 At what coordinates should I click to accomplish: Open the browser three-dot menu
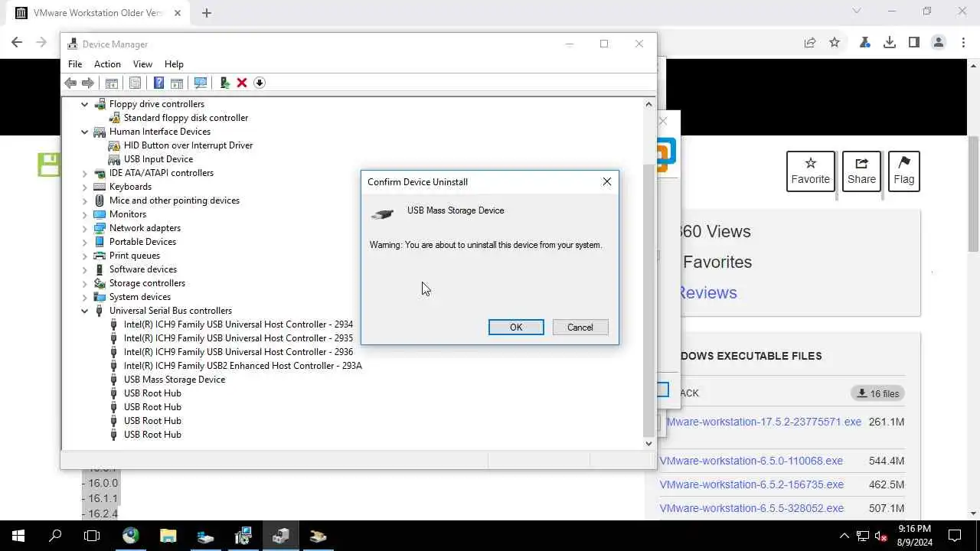click(x=963, y=43)
